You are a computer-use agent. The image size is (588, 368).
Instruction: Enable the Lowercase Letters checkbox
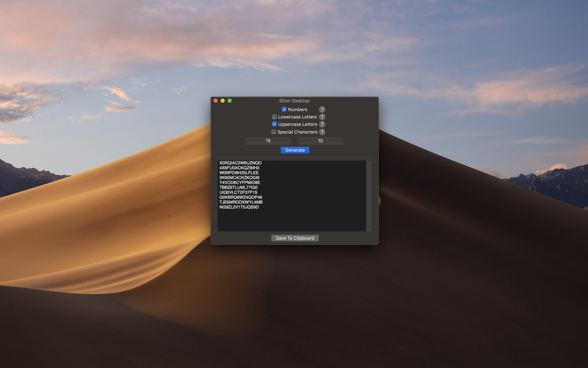[274, 117]
